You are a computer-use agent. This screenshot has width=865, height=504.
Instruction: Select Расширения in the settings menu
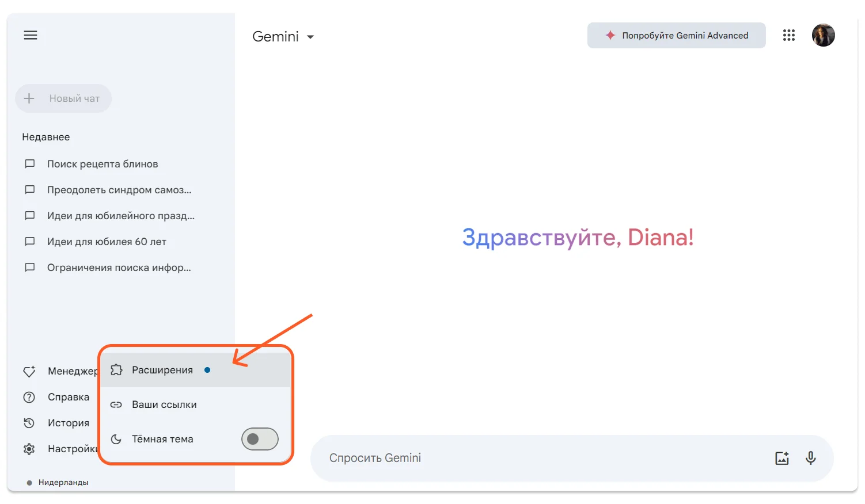(x=162, y=370)
